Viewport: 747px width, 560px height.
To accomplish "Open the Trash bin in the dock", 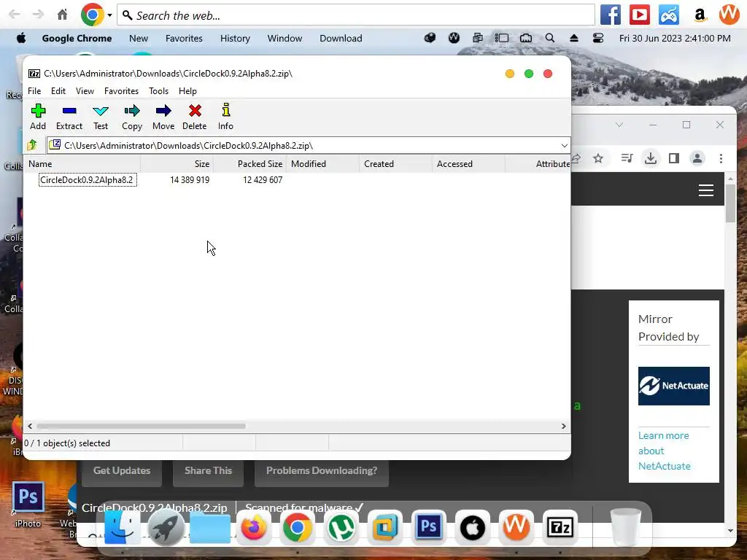I will (625, 526).
